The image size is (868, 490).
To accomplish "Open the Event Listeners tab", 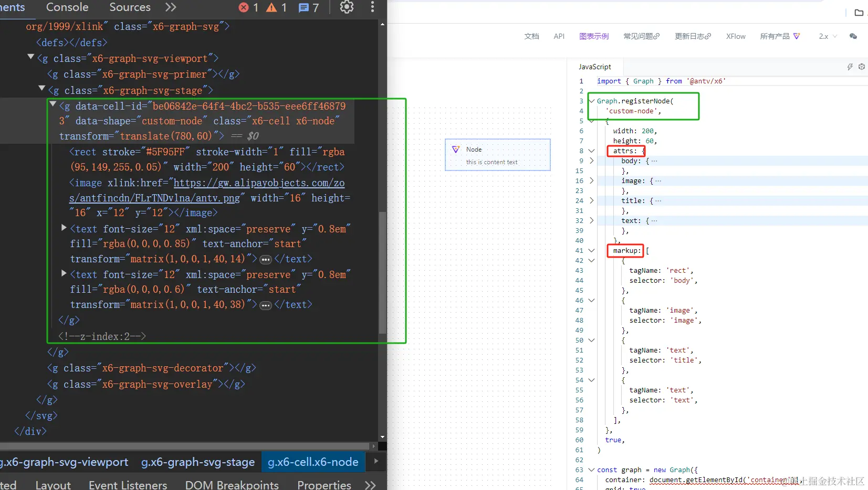I will (x=128, y=485).
